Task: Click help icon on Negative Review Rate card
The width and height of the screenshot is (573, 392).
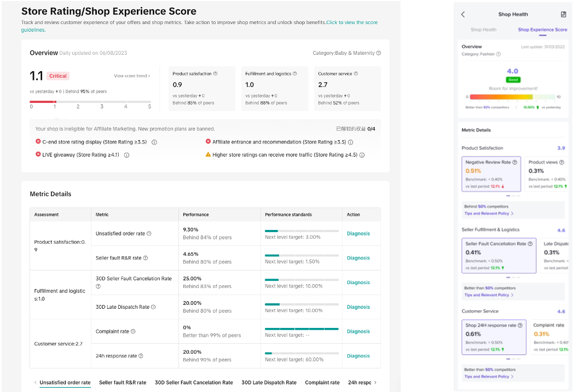Action: coord(516,163)
